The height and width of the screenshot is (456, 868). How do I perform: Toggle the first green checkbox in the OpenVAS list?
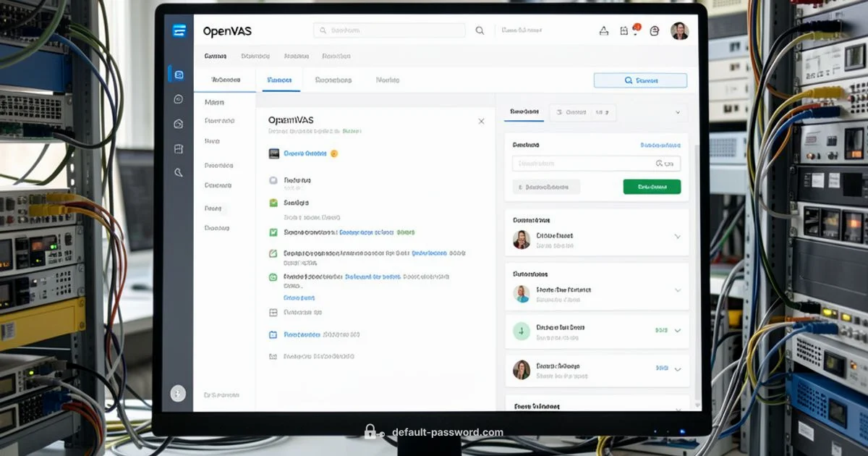click(273, 203)
